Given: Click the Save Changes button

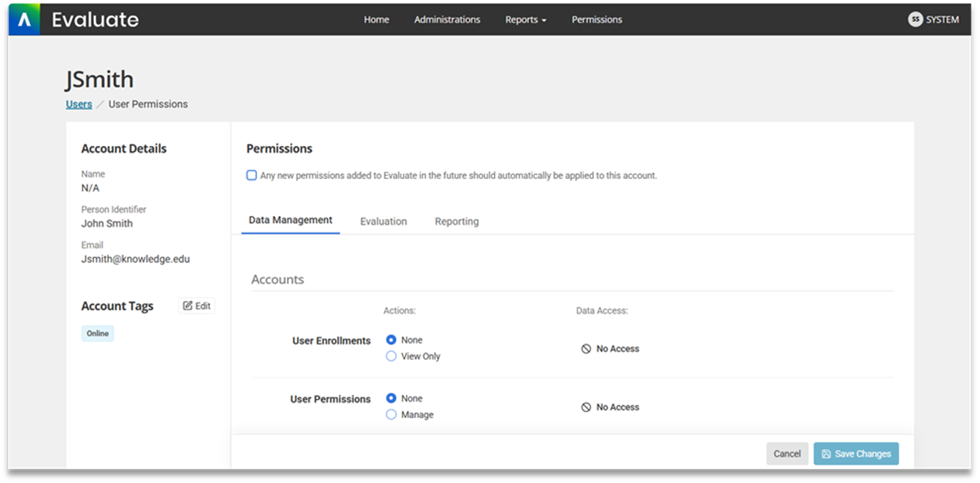Looking at the screenshot, I should point(856,454).
